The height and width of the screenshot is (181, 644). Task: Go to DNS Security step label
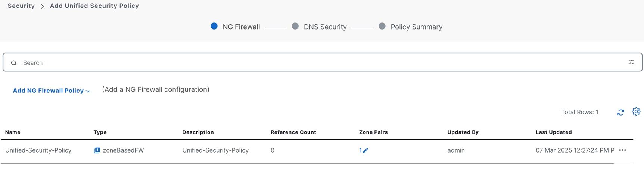pyautogui.click(x=325, y=27)
